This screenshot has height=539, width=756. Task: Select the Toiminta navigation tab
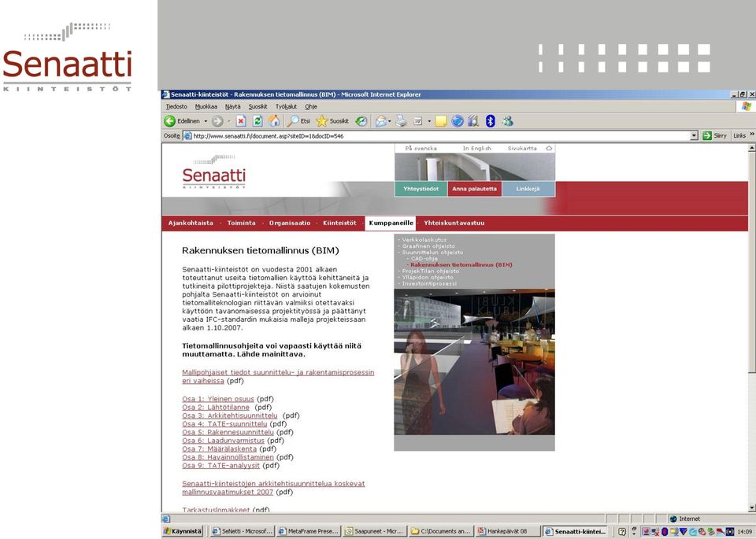pos(241,223)
